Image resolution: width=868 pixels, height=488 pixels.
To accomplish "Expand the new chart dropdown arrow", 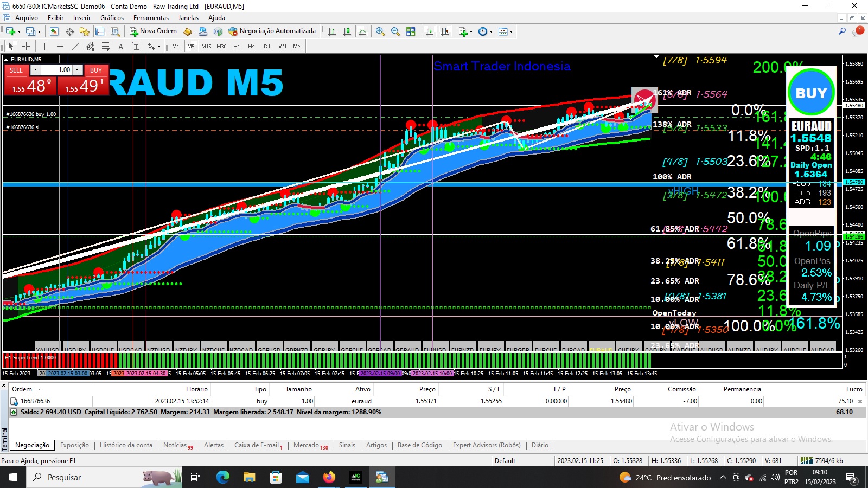I will 19,31.
